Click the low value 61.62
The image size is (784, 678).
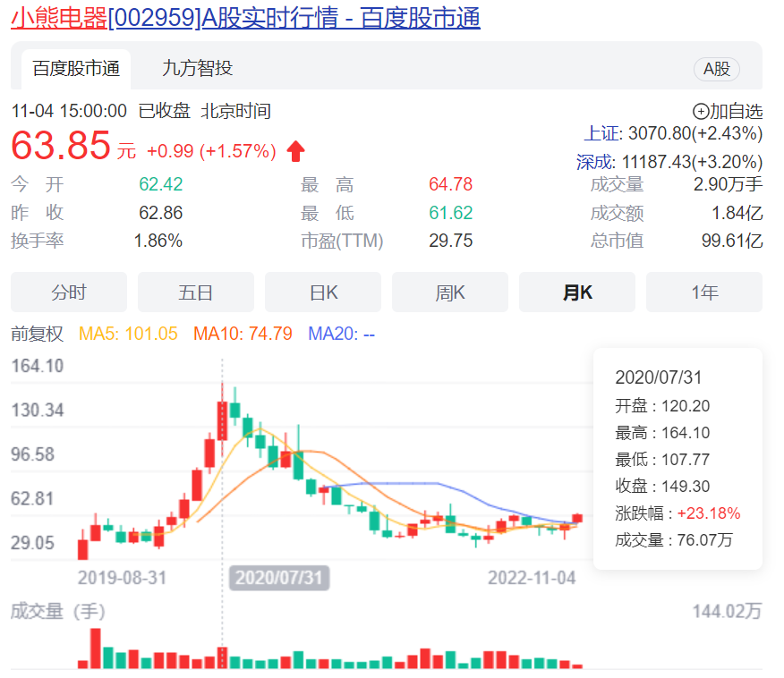450,213
